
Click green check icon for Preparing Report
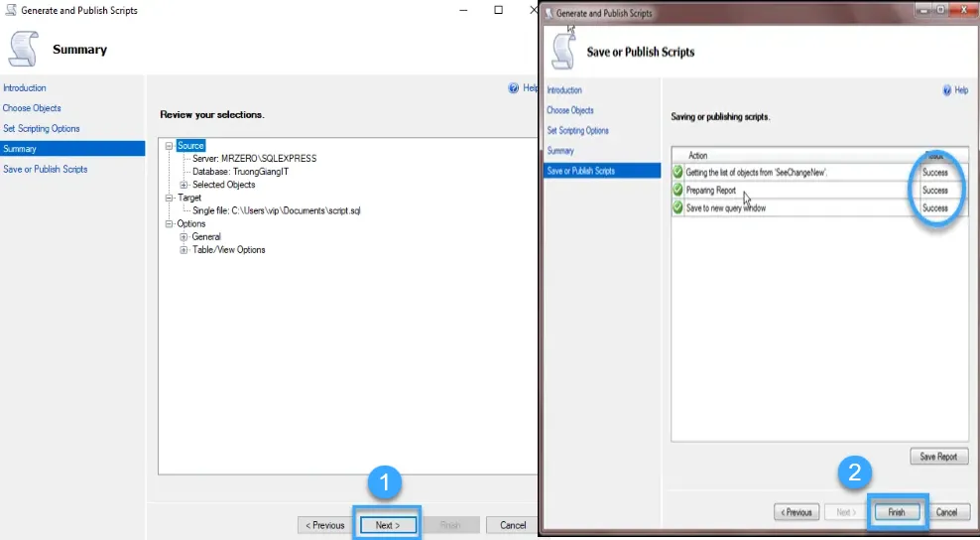tap(677, 189)
